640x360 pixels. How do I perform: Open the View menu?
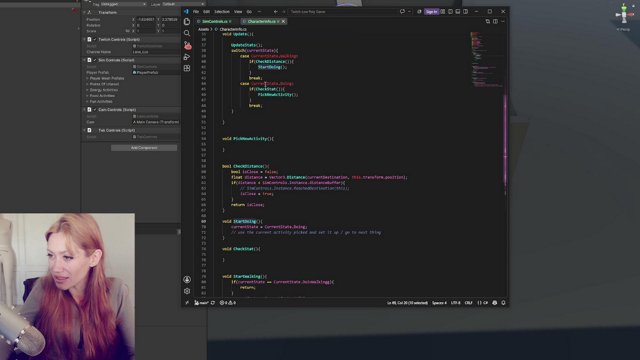tap(238, 12)
